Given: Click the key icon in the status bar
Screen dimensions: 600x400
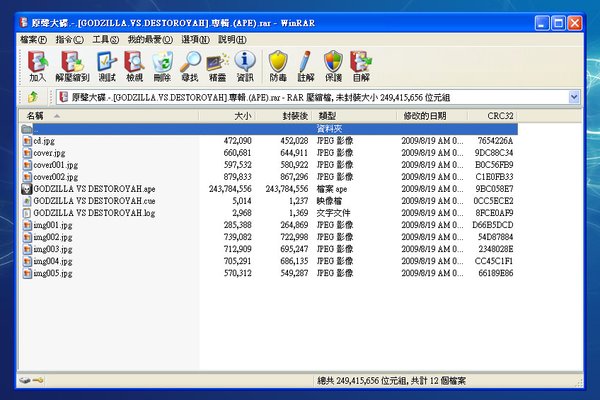Looking at the screenshot, I should click(x=38, y=380).
